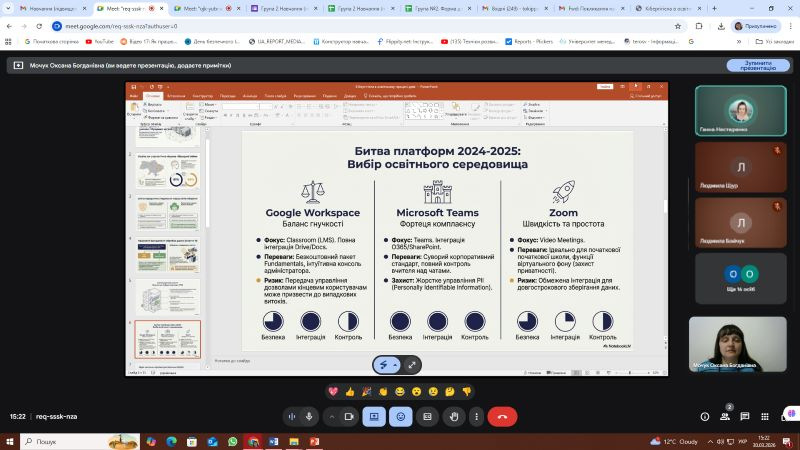Switch to the 'Вхідні (248)' Gmail tab
Screen dimensions: 800x450
(515, 9)
